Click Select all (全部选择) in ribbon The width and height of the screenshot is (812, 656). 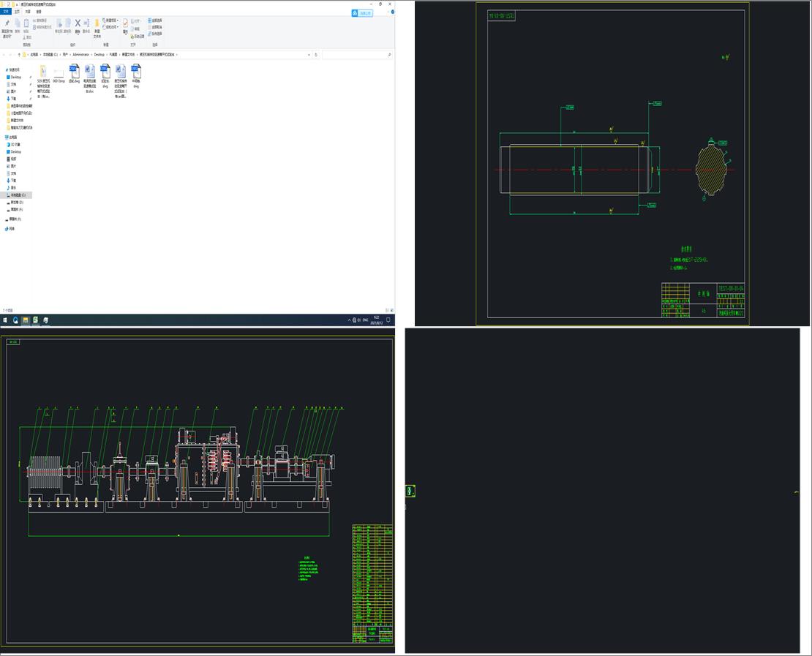pyautogui.click(x=155, y=20)
